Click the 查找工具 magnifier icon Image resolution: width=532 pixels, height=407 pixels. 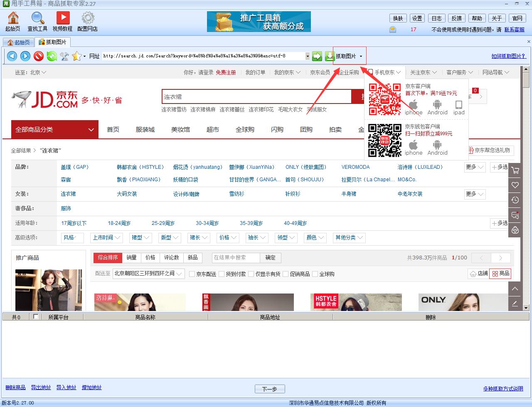(x=37, y=18)
